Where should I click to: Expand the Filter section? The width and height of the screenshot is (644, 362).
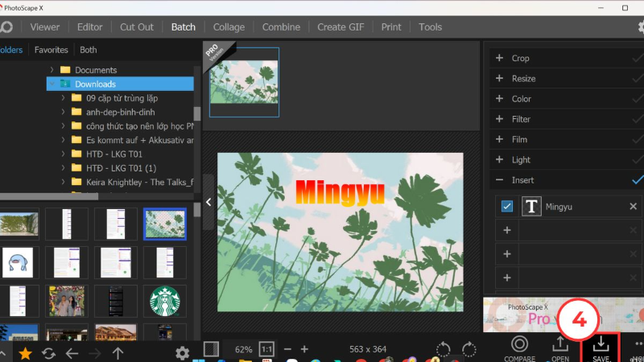[x=499, y=118]
